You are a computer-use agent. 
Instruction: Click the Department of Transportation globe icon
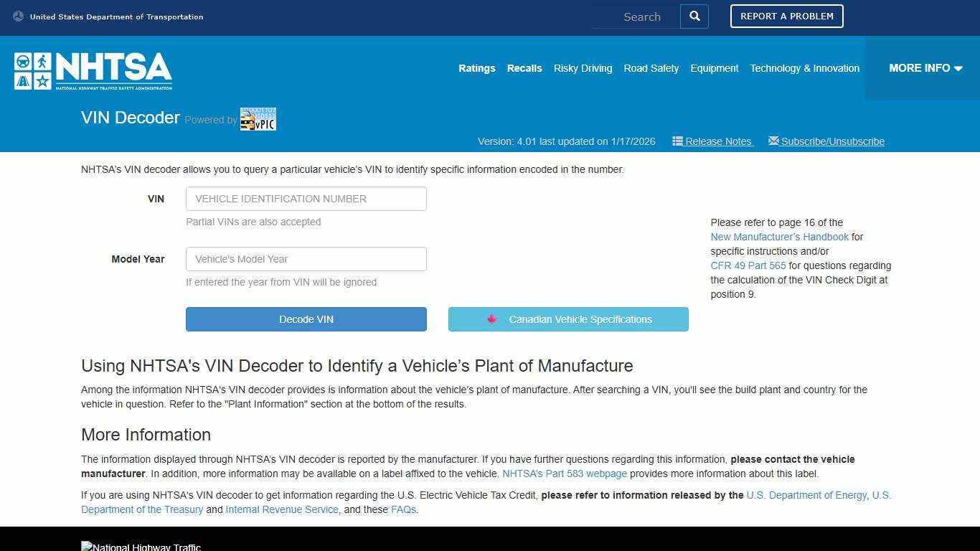tap(18, 14)
